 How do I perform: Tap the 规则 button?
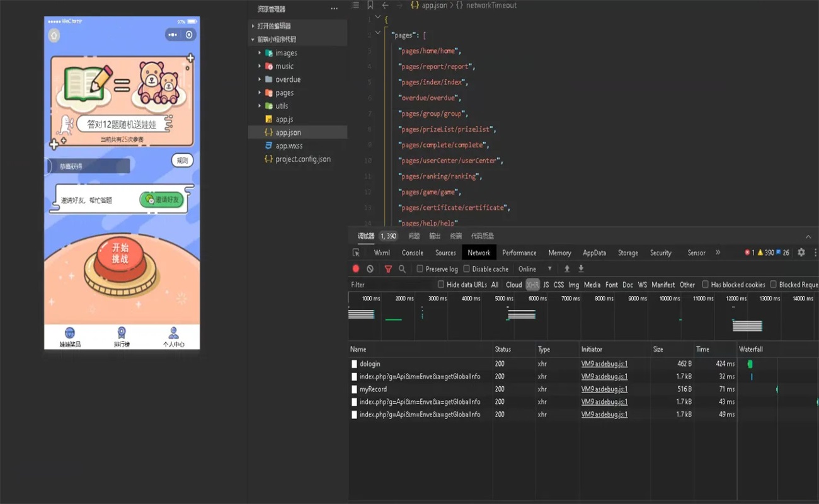click(x=182, y=161)
